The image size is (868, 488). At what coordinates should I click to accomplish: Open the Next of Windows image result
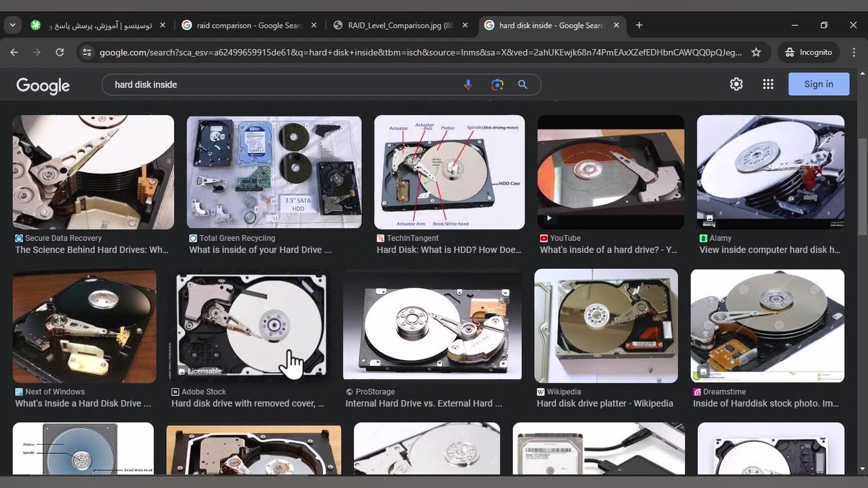(x=84, y=326)
